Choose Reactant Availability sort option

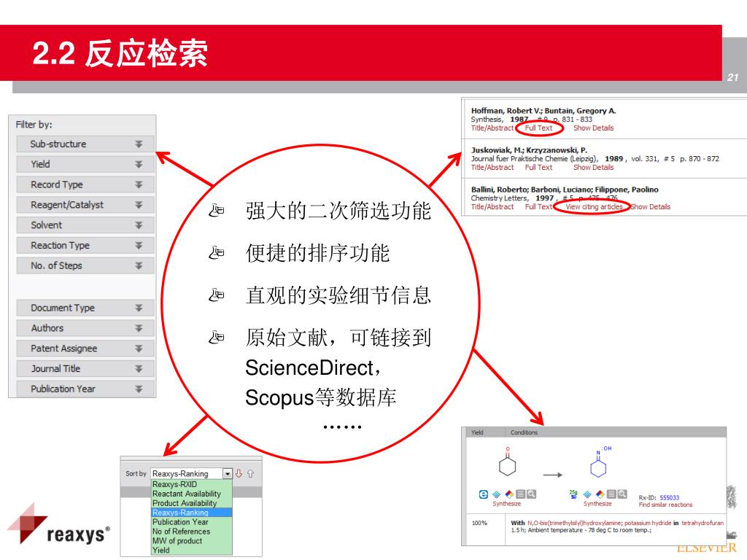coord(192,494)
